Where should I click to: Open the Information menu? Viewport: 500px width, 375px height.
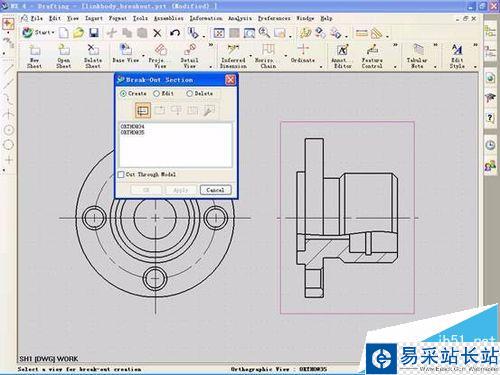pyautogui.click(x=206, y=18)
